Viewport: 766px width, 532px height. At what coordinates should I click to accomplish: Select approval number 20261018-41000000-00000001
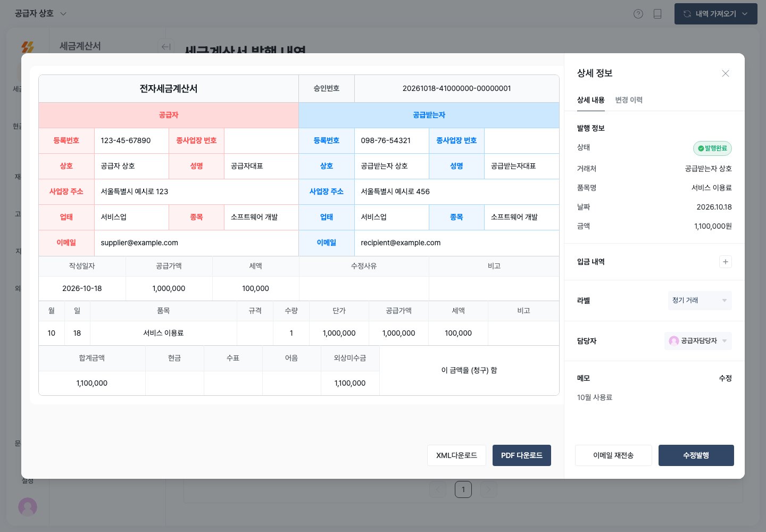(x=457, y=88)
